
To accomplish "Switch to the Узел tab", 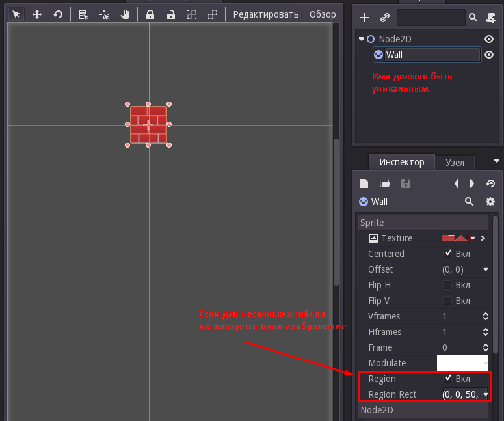I will click(455, 163).
